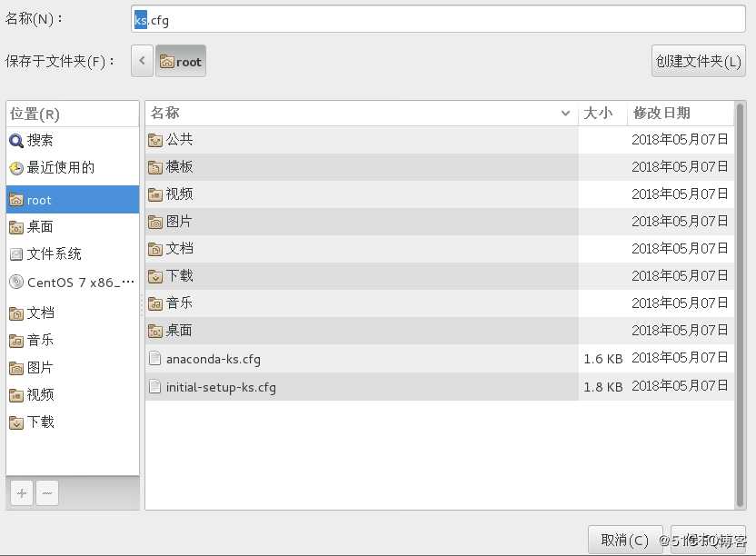
Task: Click the 1.8 KB size cell
Action: [602, 387]
